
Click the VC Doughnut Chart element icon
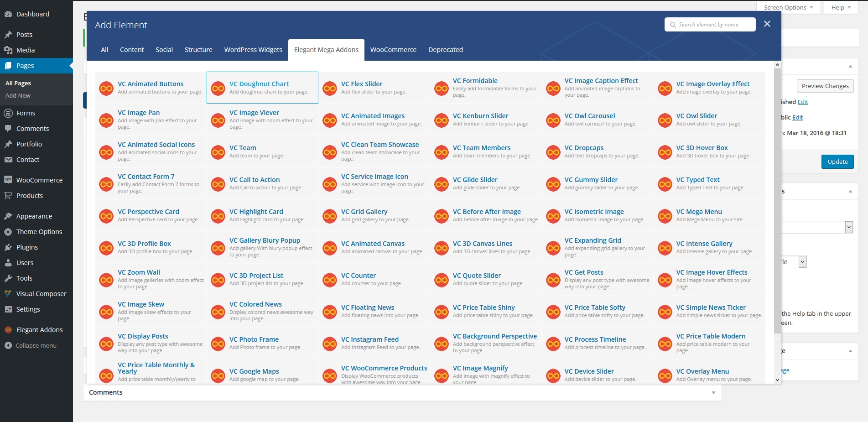pos(218,88)
